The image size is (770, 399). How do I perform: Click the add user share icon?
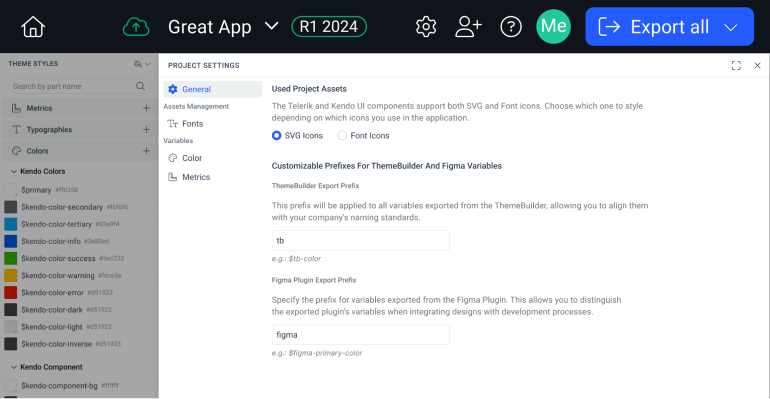(x=468, y=27)
